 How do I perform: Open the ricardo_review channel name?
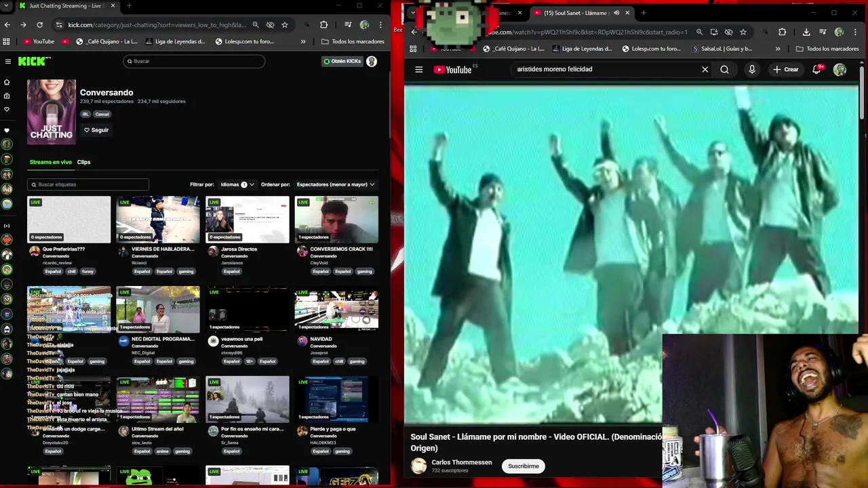tap(57, 263)
